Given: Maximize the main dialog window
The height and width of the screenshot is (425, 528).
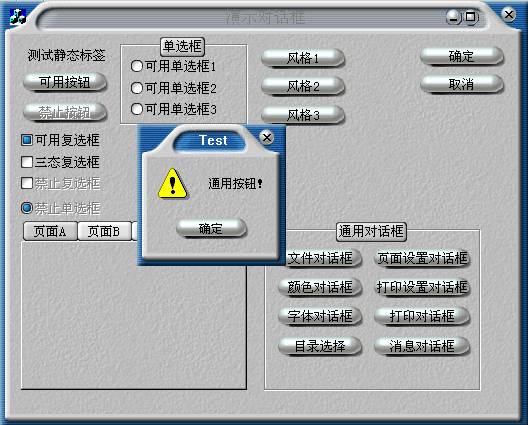Looking at the screenshot, I should pos(471,17).
